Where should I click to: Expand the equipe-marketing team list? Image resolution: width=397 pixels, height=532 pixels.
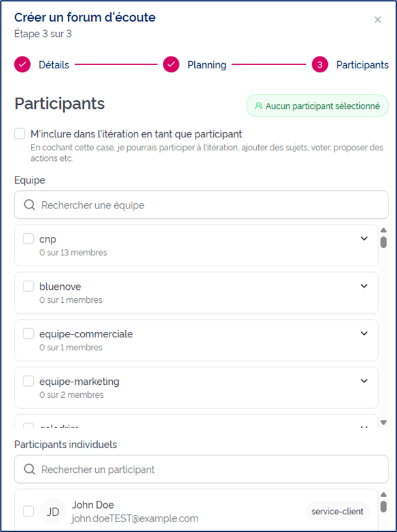(x=364, y=382)
